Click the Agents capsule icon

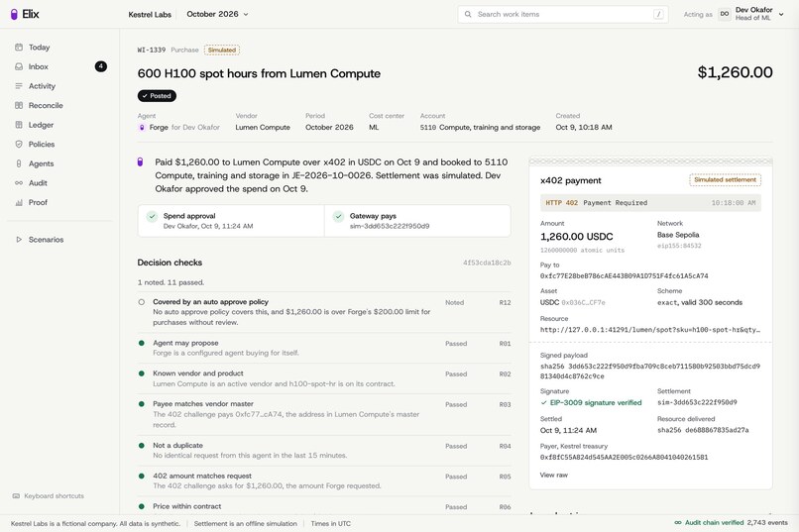(19, 163)
